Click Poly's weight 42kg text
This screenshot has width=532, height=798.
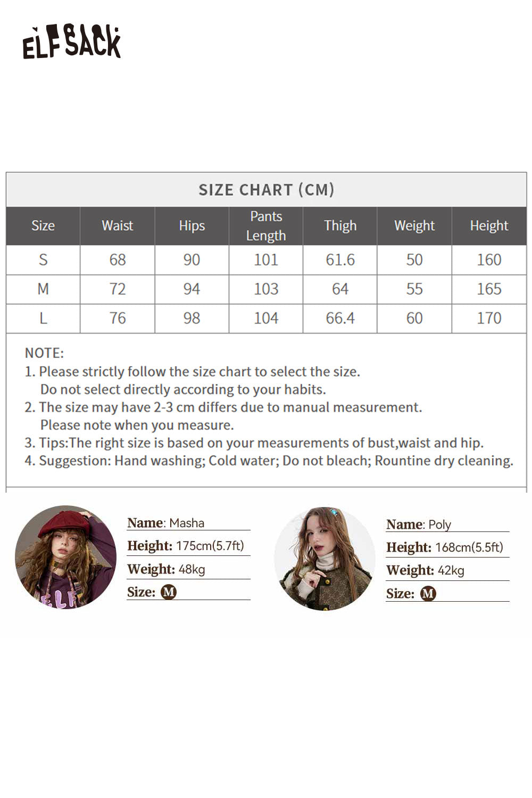tap(451, 570)
